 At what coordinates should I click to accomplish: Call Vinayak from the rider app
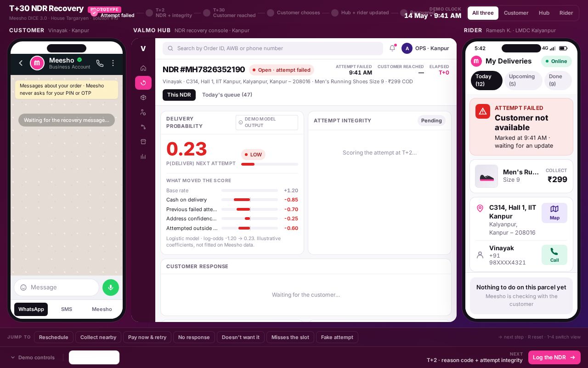tap(554, 255)
